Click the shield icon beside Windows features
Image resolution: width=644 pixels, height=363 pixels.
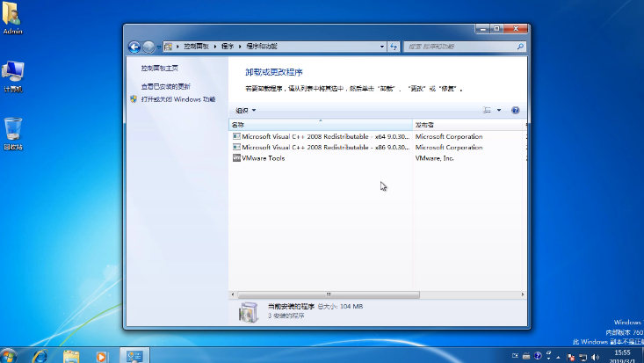[x=134, y=99]
